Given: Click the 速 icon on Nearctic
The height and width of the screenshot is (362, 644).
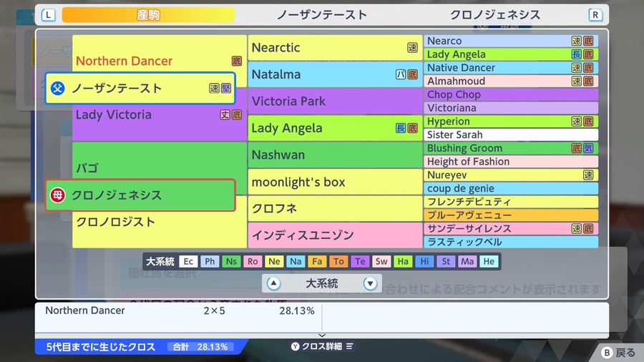Looking at the screenshot, I should point(412,48).
